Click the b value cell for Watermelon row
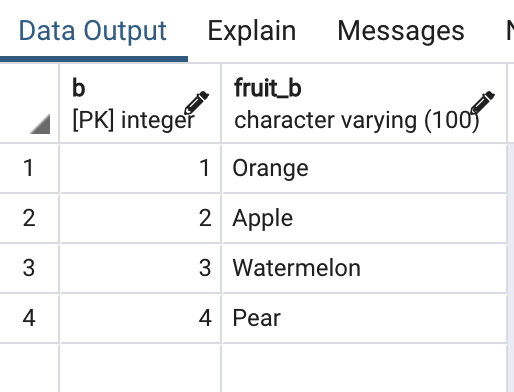514x392 pixels. click(140, 268)
